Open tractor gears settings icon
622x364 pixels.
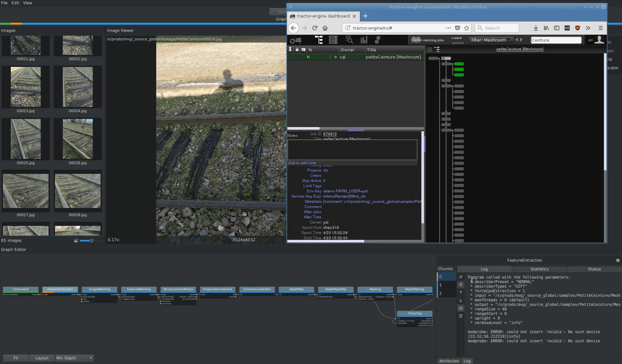pos(377,40)
